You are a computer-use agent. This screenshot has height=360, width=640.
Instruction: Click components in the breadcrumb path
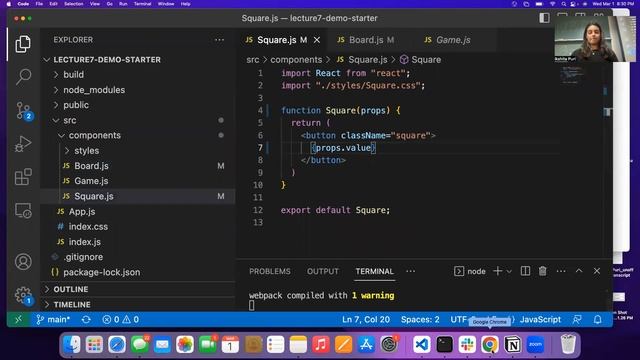[296, 60]
